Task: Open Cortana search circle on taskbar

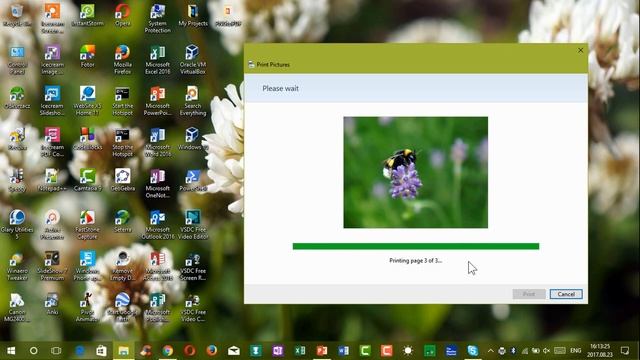Action: coord(33,351)
